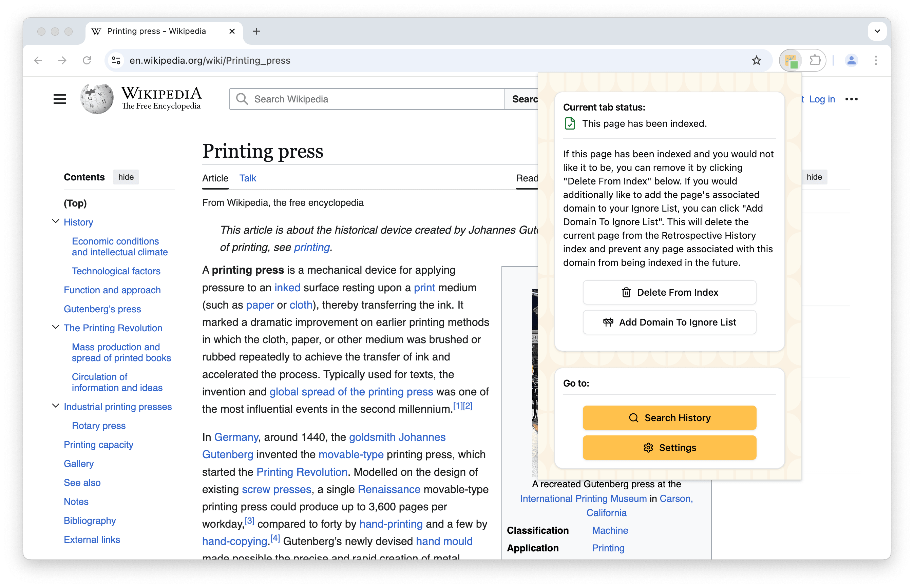Open the 'International Printing Museum' link
The width and height of the screenshot is (914, 588).
click(x=583, y=499)
